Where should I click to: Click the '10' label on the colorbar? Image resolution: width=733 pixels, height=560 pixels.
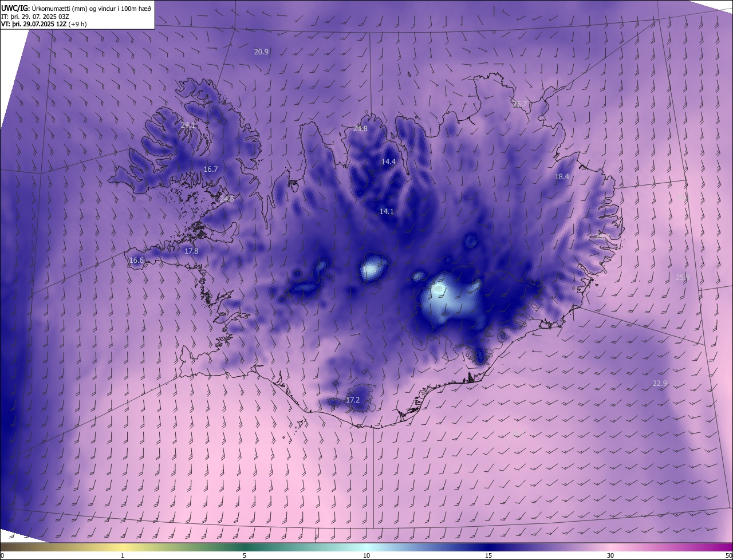pyautogui.click(x=366, y=556)
